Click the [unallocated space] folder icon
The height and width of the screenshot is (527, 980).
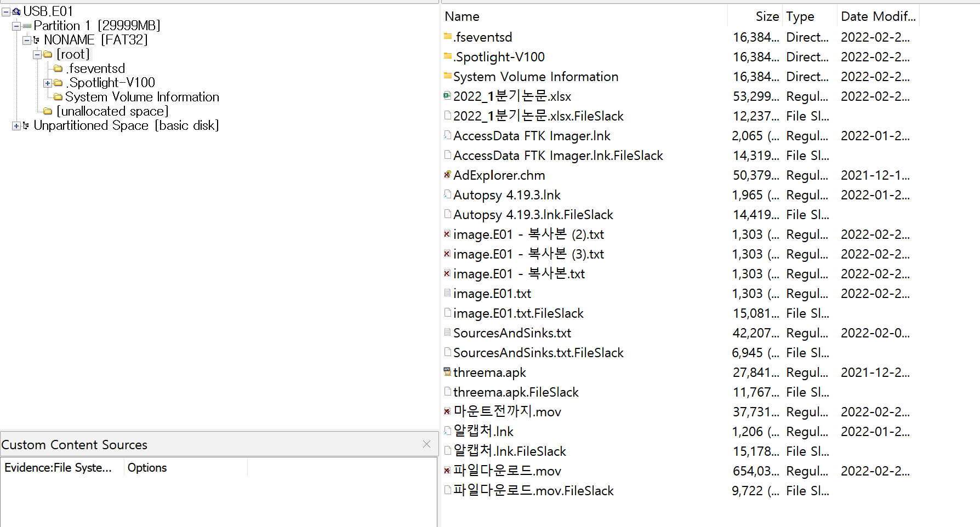[48, 111]
